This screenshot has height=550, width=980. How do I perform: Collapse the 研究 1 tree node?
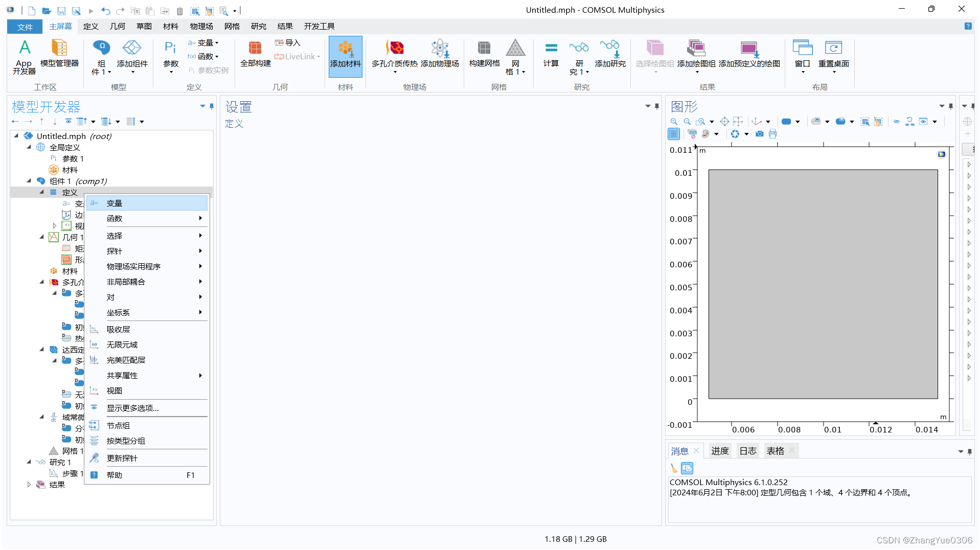(29, 462)
